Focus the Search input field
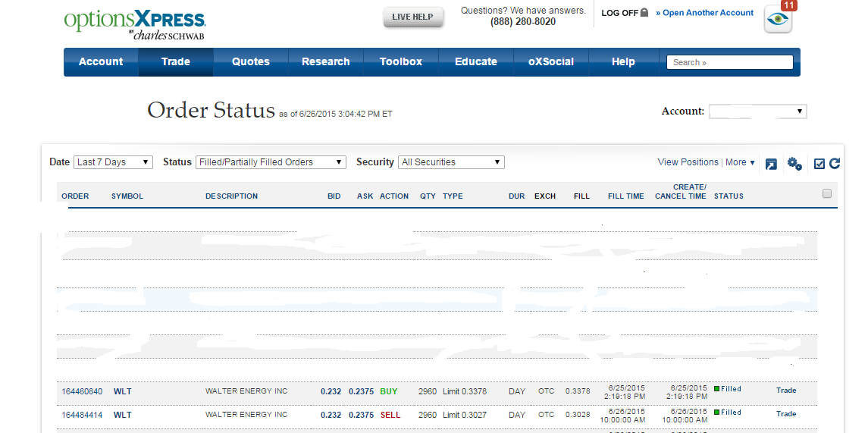Viewport: 868px width, 433px height. coord(729,62)
